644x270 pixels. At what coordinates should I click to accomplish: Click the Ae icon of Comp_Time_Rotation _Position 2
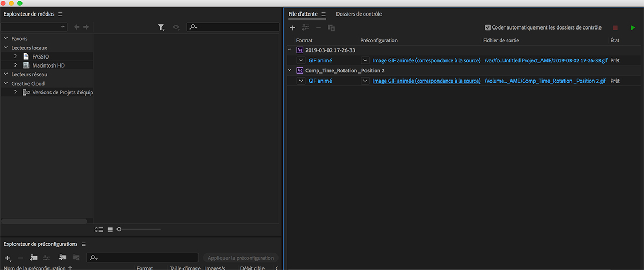click(x=300, y=70)
